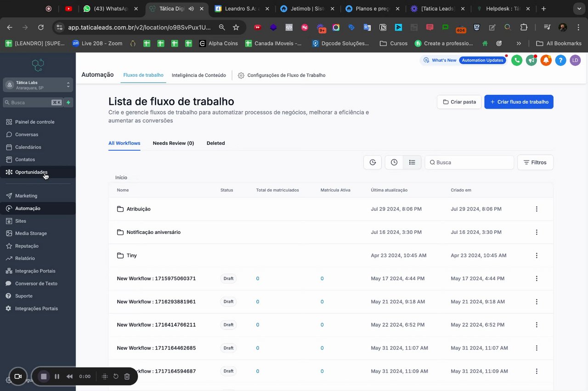The image size is (588, 391).
Task: Click the workflow list Busca search field
Action: tap(469, 162)
